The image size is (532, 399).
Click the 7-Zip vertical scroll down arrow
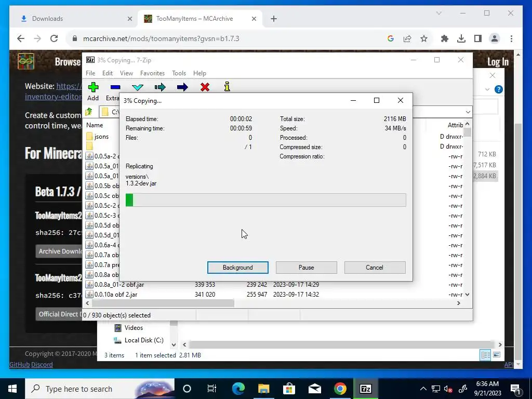click(467, 295)
